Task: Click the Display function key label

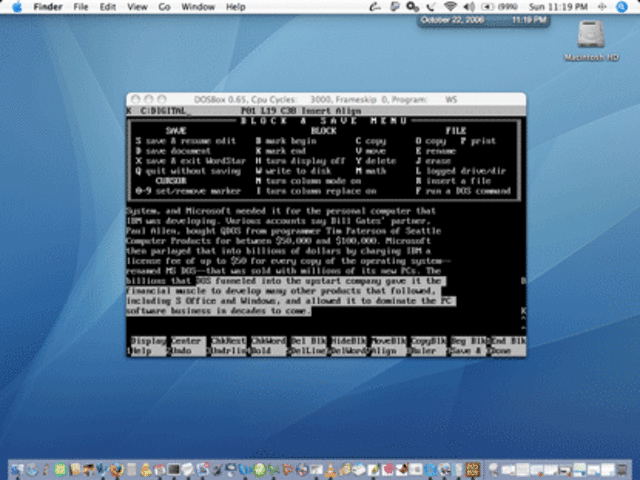Action: (149, 341)
